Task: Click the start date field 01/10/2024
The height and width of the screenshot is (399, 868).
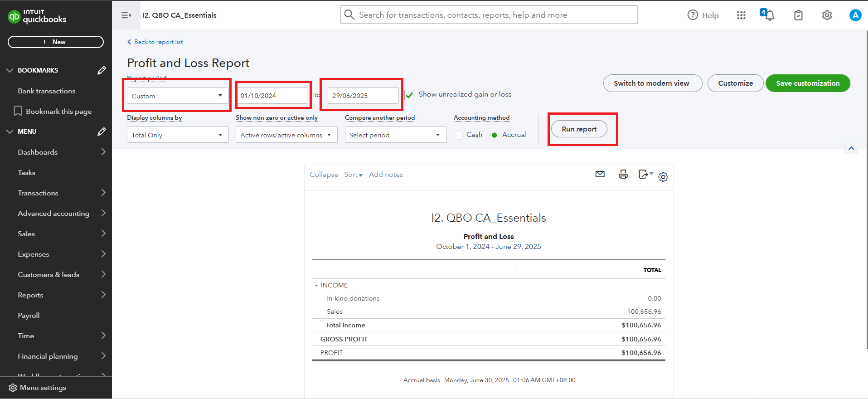Action: [x=272, y=96]
